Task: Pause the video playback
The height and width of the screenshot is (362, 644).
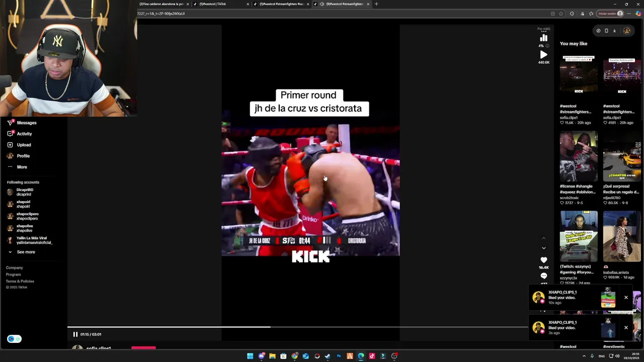Action: click(x=75, y=334)
